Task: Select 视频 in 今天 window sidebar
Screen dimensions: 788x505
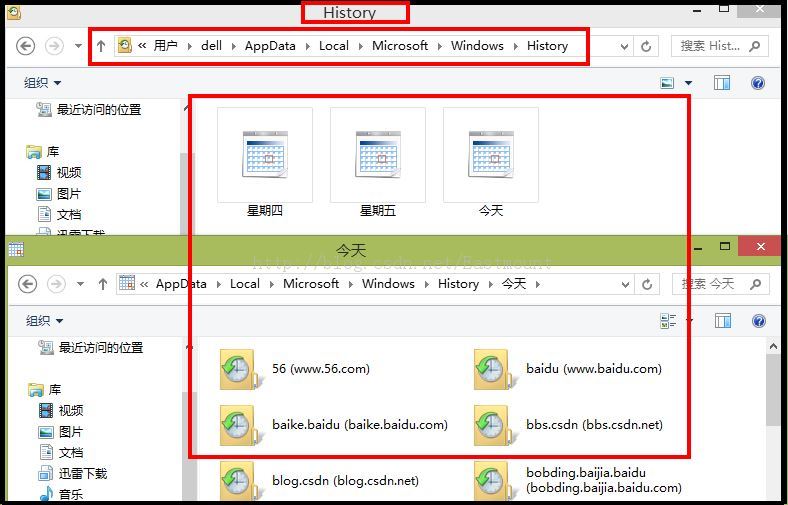Action: click(61, 411)
